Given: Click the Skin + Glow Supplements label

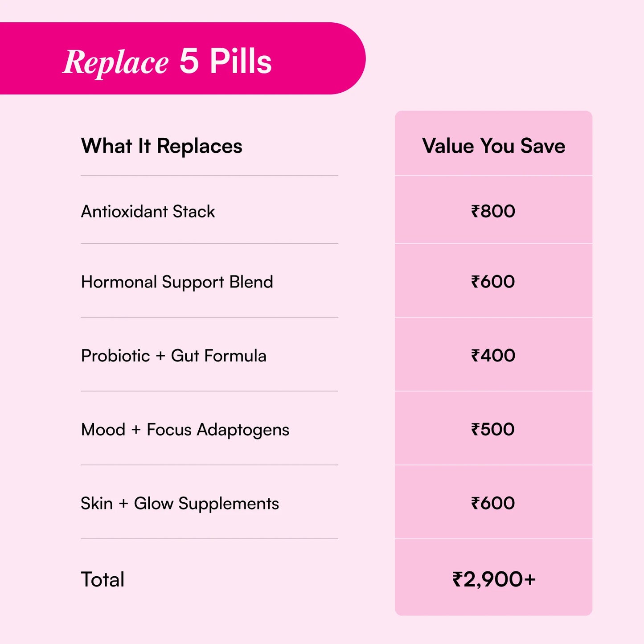Looking at the screenshot, I should click(x=180, y=504).
